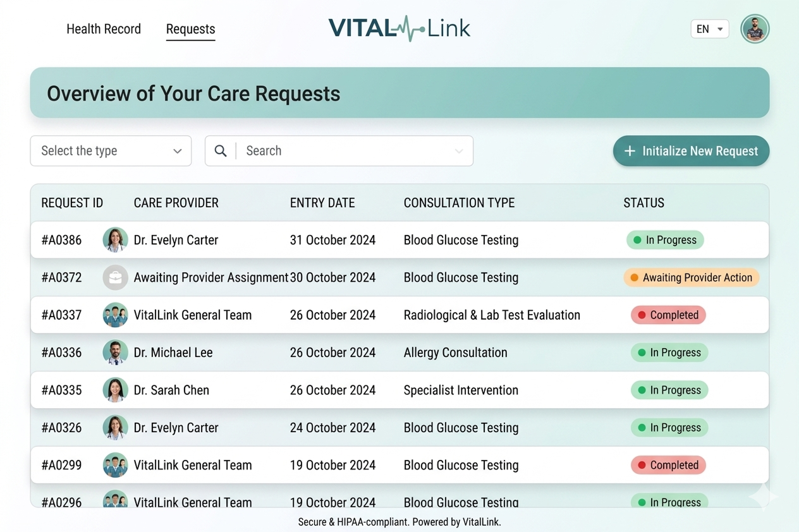Open the EN language dropdown
Viewport: 799px width, 532px height.
709,29
